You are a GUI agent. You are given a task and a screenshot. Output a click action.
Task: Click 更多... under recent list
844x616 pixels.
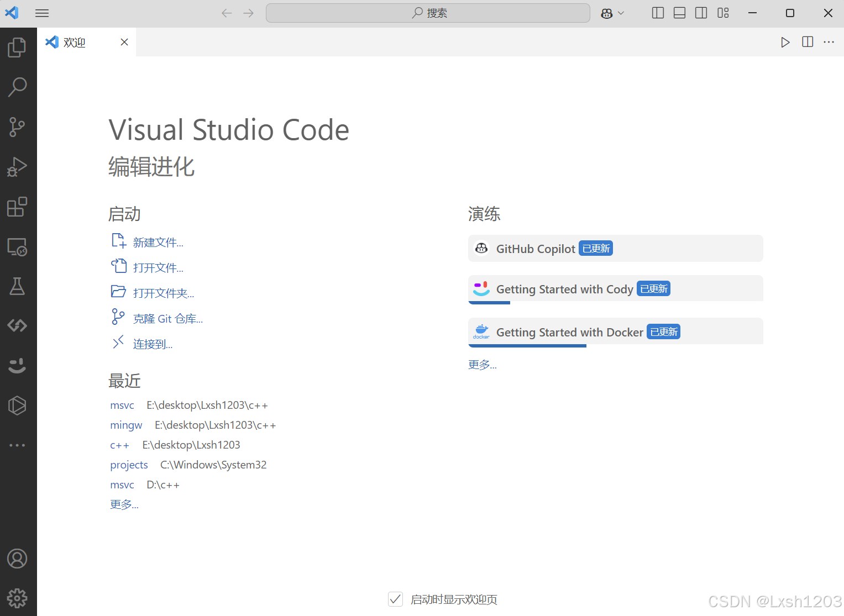click(x=124, y=504)
